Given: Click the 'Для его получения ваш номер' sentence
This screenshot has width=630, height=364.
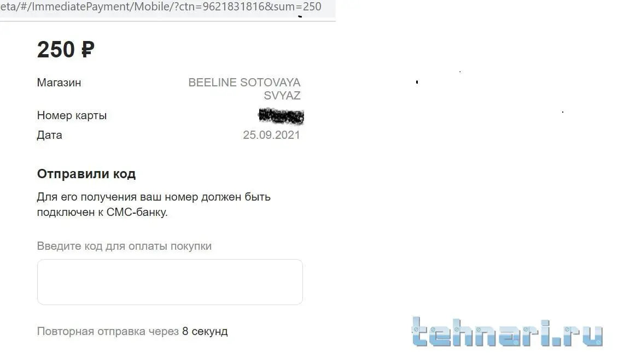Looking at the screenshot, I should point(118,197).
